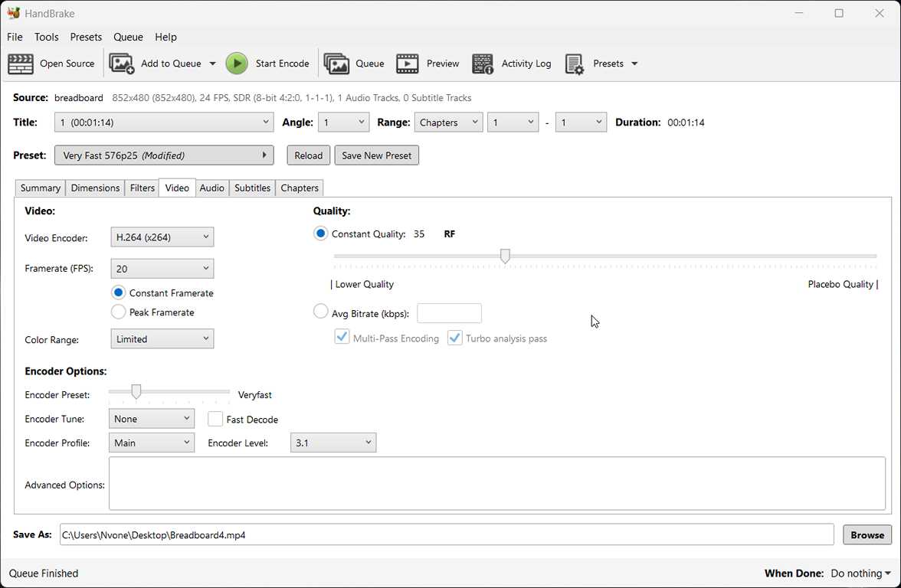Select Avg Bitrate (kbps) radio button
This screenshot has height=588, width=901.
click(320, 312)
